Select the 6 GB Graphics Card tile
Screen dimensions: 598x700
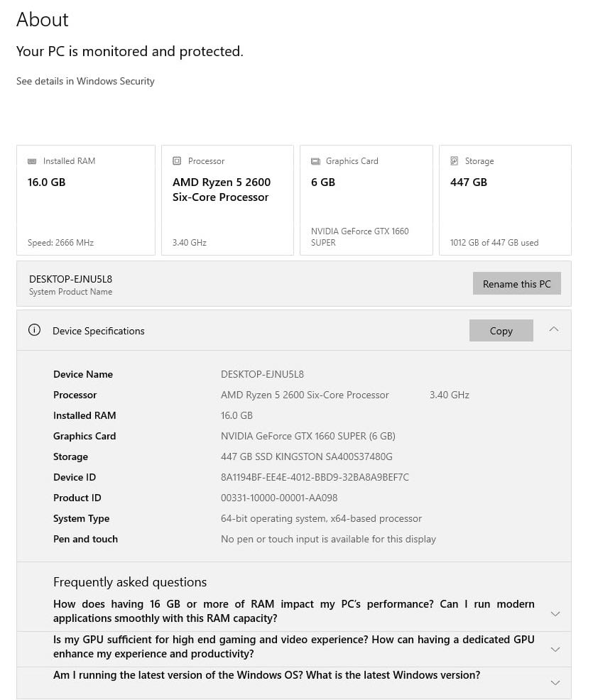[366, 200]
